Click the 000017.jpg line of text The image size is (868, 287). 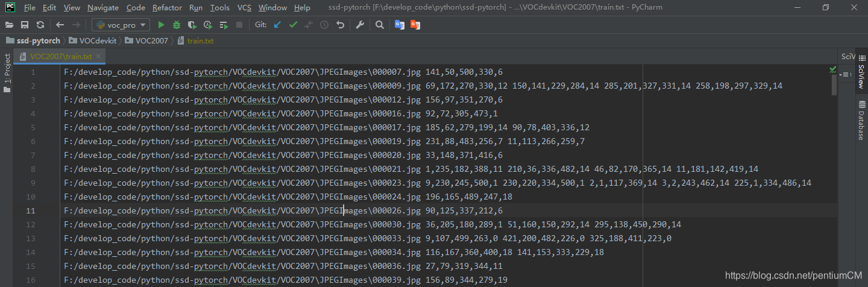(327, 128)
